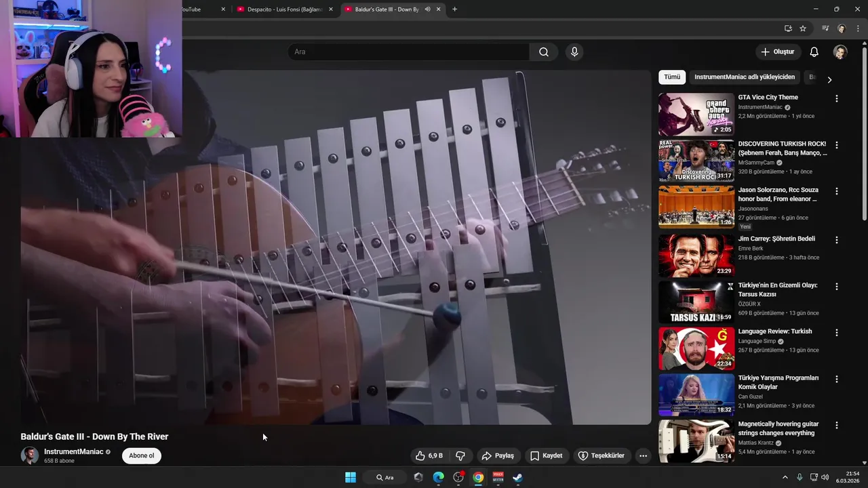Viewport: 868px width, 488px height.
Task: Mute the Baldur's Gate tab audio icon
Action: pyautogui.click(x=427, y=9)
